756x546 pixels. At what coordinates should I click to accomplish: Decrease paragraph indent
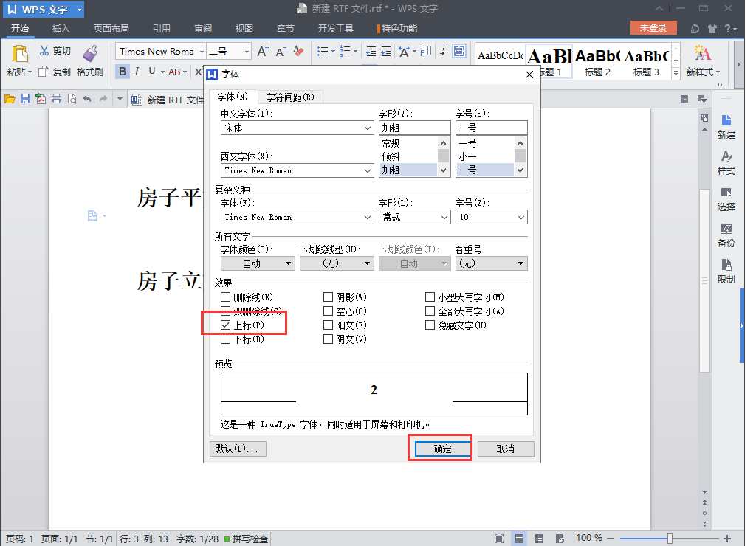pos(371,51)
